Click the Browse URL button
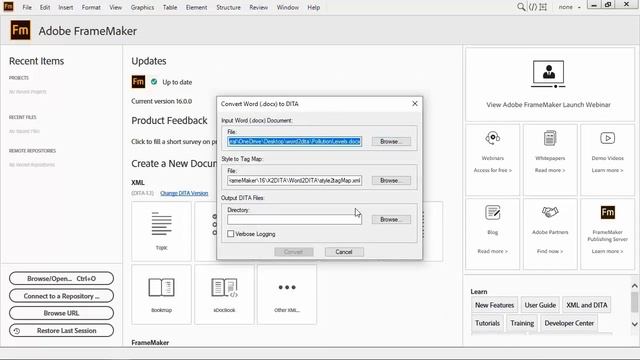The height and width of the screenshot is (360, 640). [61, 313]
